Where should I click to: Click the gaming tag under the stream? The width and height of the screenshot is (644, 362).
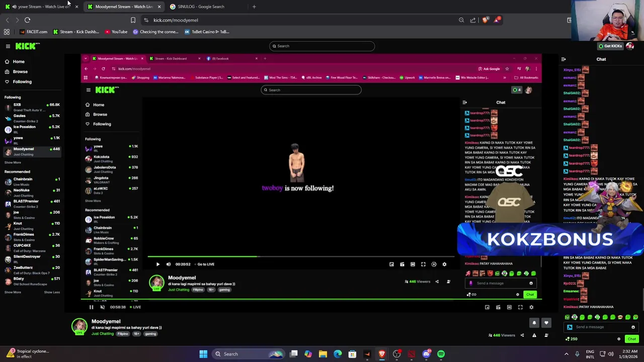point(150,334)
